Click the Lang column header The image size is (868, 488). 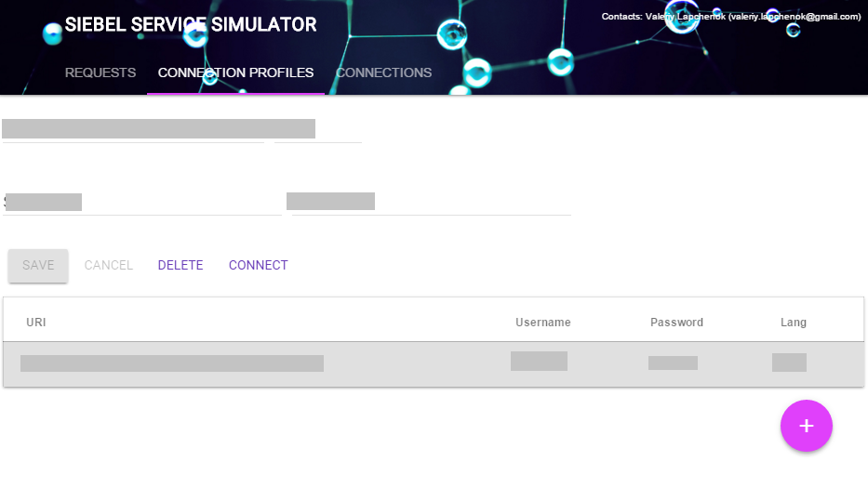point(794,322)
